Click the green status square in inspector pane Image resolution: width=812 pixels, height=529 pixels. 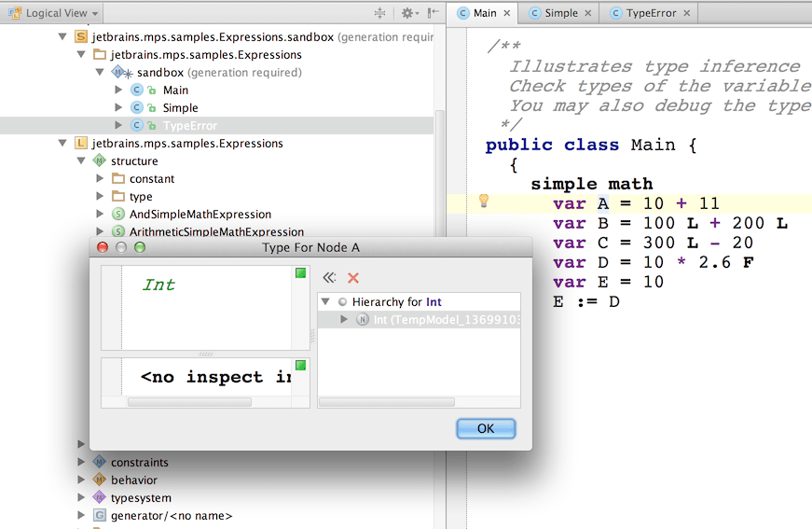[x=300, y=365]
